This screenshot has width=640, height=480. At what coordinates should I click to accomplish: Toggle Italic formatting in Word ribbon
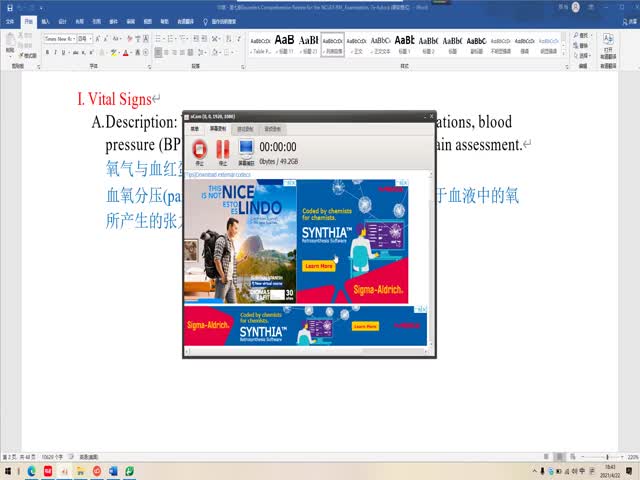55,53
